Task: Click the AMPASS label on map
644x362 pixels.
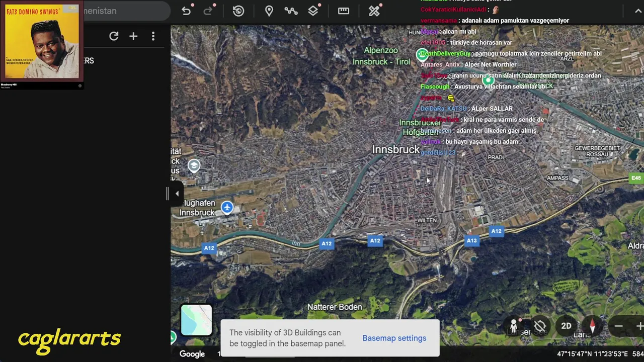Action: pos(557,178)
